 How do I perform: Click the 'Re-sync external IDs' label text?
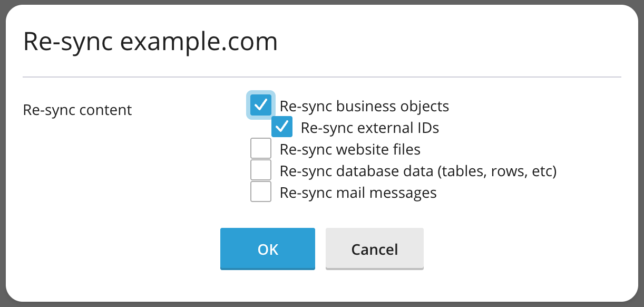pyautogui.click(x=370, y=128)
